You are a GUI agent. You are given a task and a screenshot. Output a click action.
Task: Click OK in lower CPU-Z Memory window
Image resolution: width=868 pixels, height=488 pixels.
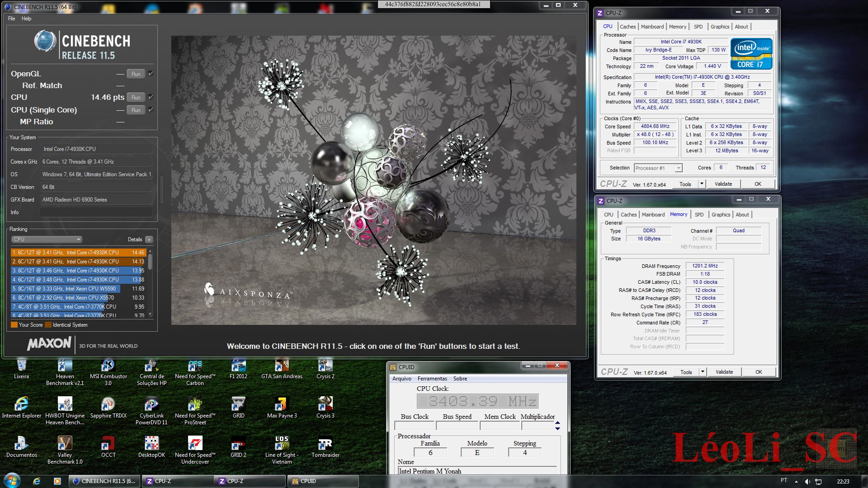tap(759, 372)
